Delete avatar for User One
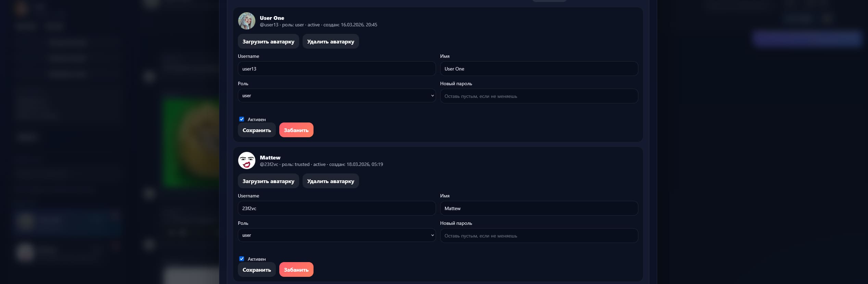 [330, 41]
